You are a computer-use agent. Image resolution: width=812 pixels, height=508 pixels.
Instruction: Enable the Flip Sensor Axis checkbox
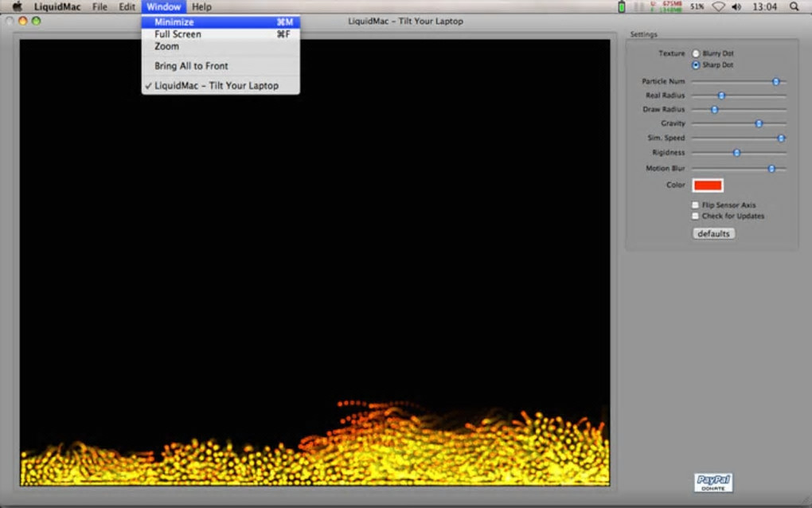(x=696, y=205)
